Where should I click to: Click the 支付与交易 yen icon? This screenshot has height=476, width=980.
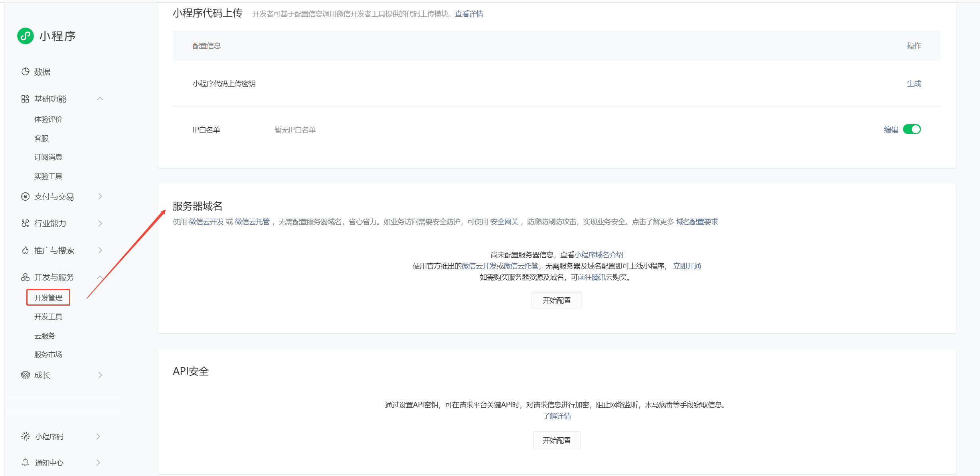(25, 197)
